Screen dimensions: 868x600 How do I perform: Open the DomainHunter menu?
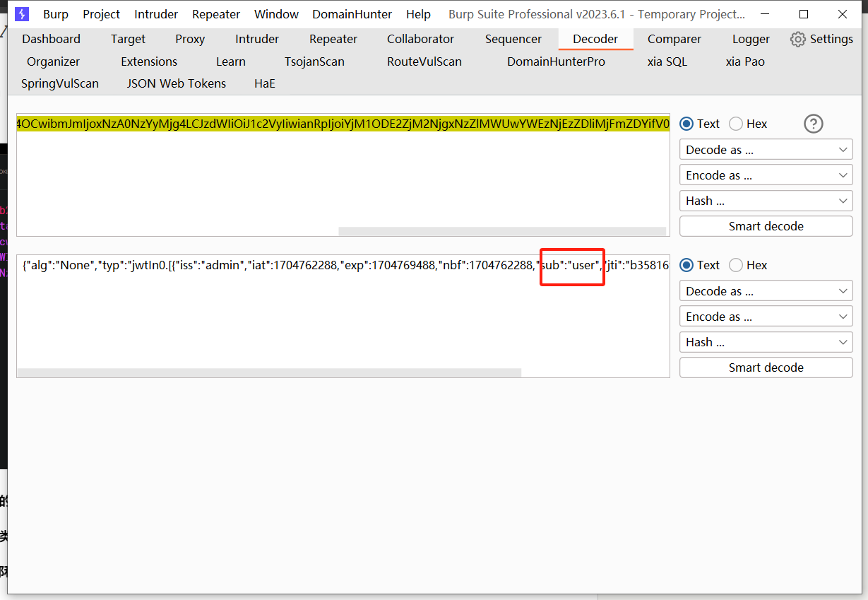tap(352, 14)
